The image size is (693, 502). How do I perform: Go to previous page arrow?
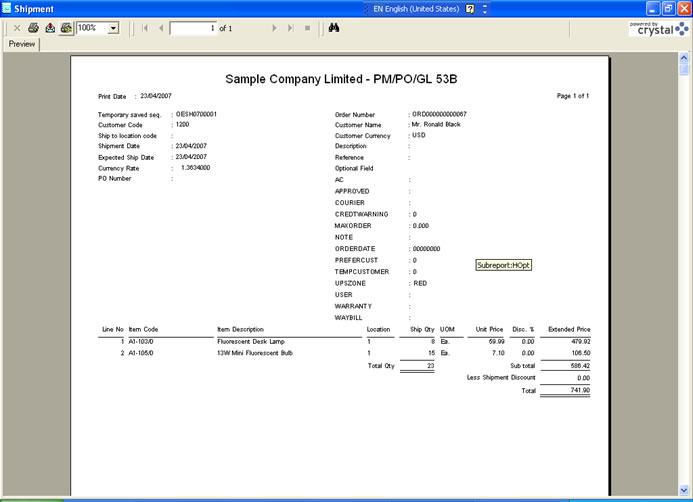[161, 28]
